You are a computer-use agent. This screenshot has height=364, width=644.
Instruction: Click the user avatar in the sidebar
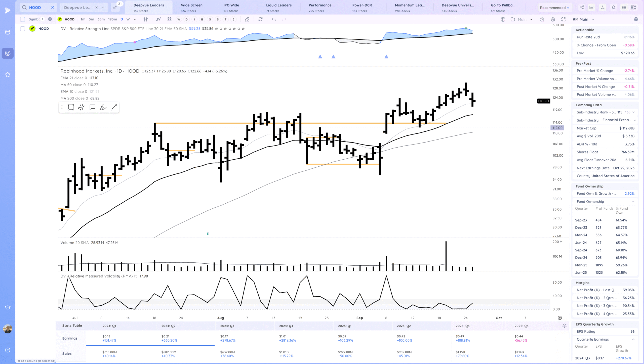click(x=8, y=329)
